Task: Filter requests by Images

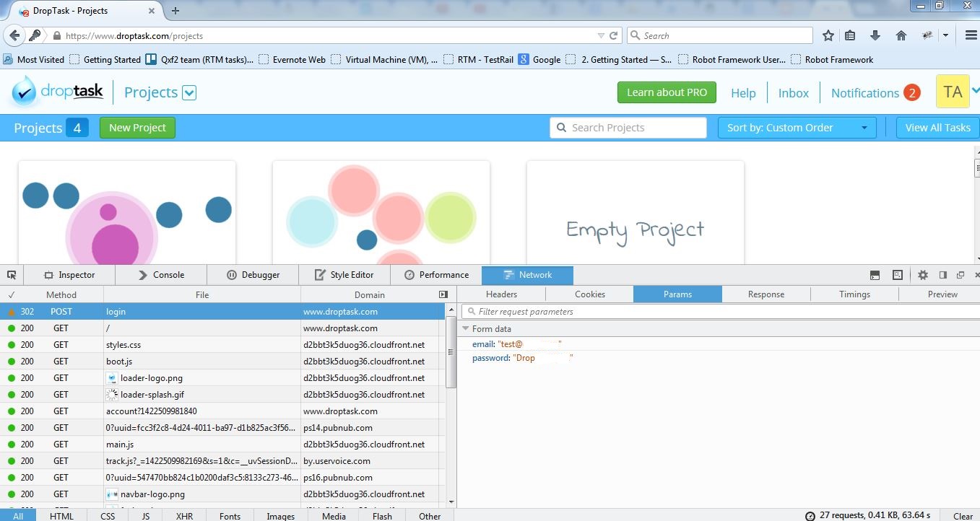Action: point(280,516)
